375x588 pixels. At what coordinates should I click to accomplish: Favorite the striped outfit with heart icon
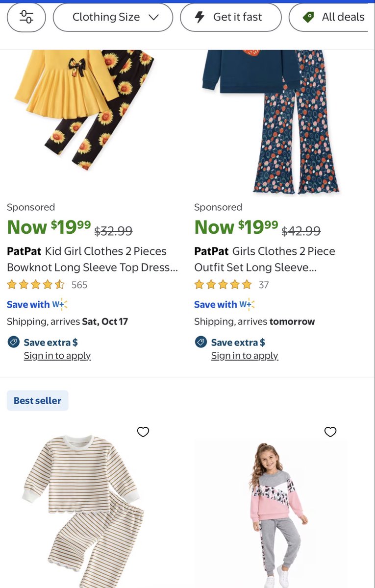click(x=143, y=432)
